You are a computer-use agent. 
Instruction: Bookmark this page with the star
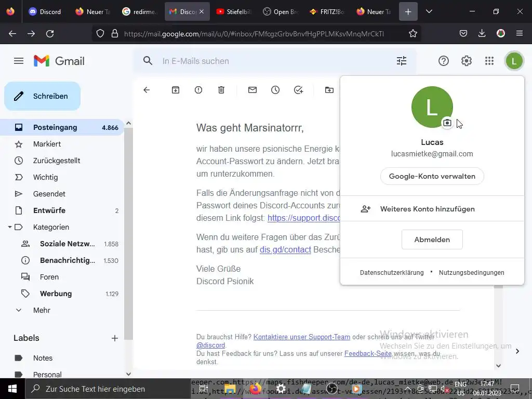coord(413,34)
